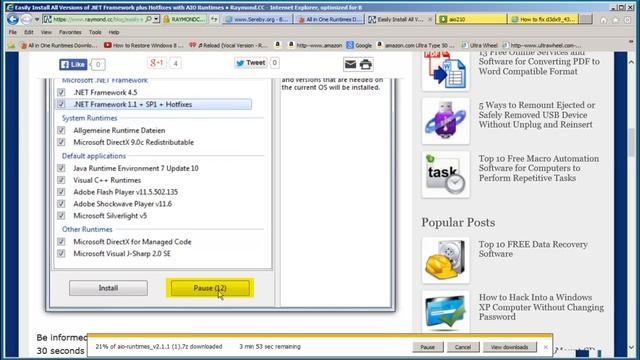Open the Tools menu
640x360 pixels.
(95, 32)
